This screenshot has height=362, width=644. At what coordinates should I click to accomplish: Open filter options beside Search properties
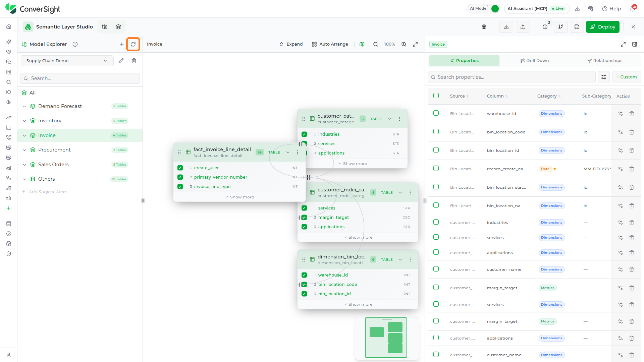[x=604, y=77]
